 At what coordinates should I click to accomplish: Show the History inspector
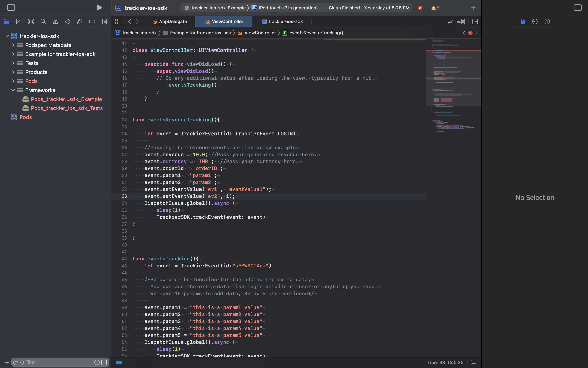[535, 21]
